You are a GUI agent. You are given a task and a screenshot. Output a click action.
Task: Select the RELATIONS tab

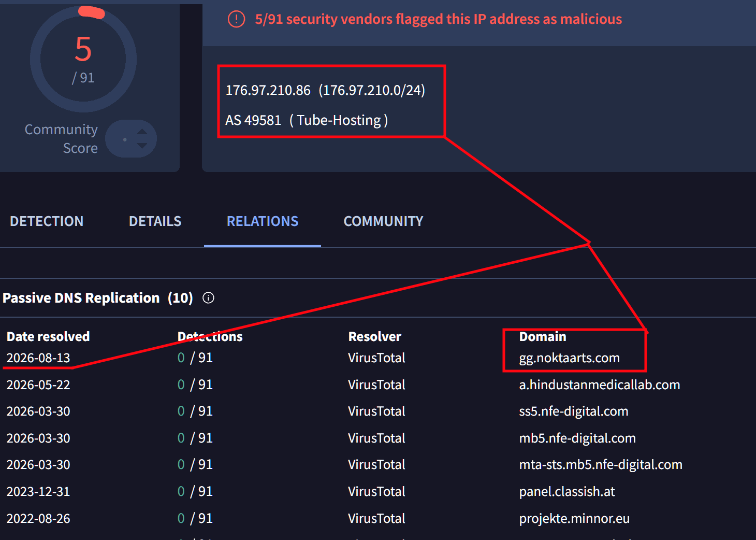coord(263,221)
